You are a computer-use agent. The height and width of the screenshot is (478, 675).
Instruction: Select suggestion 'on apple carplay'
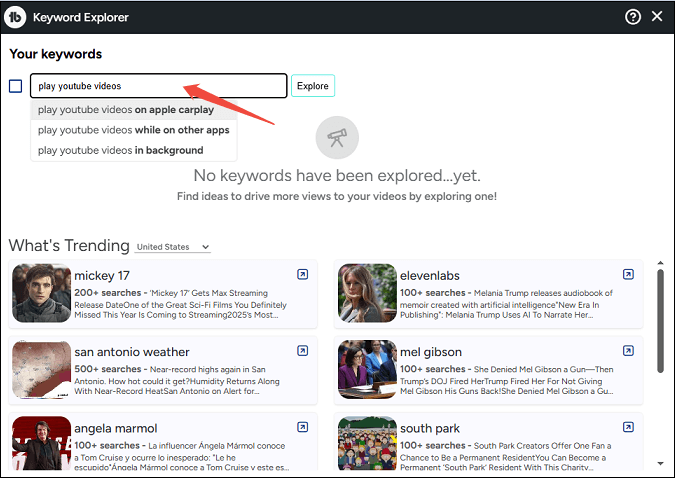coord(134,110)
